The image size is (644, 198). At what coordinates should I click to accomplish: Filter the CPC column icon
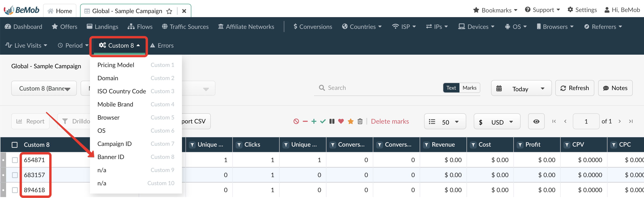[x=614, y=145]
